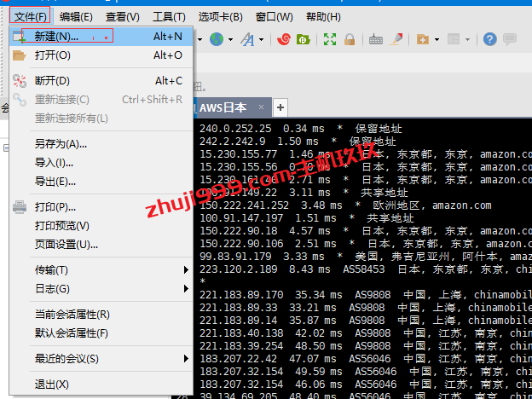Open 当前会话属性(R)
This screenshot has width=532, height=399.
tap(101, 315)
